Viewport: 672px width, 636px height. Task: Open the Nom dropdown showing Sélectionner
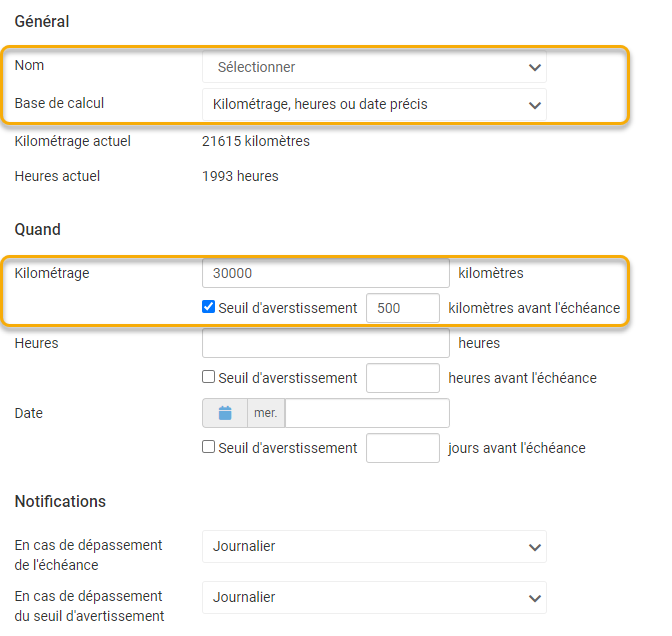[x=374, y=67]
